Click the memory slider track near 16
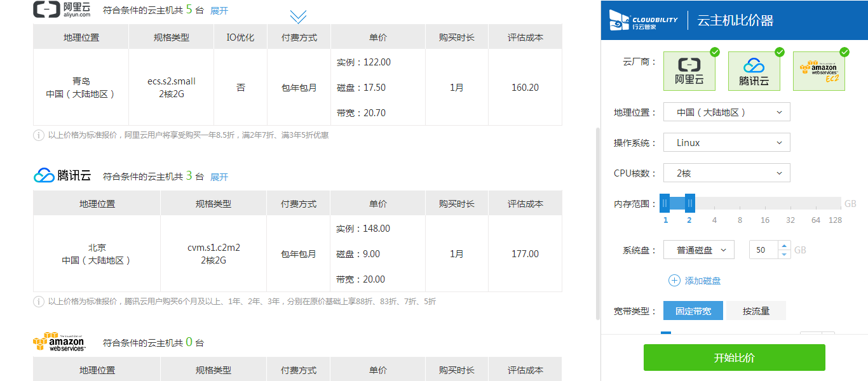Viewport: 868px width, 381px height. [765, 203]
